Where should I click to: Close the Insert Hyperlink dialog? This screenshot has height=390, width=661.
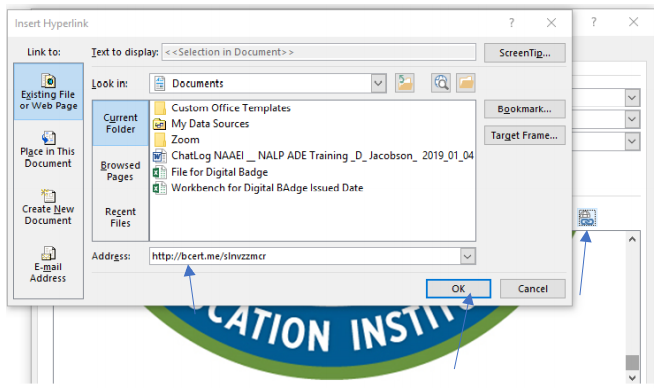pos(551,23)
